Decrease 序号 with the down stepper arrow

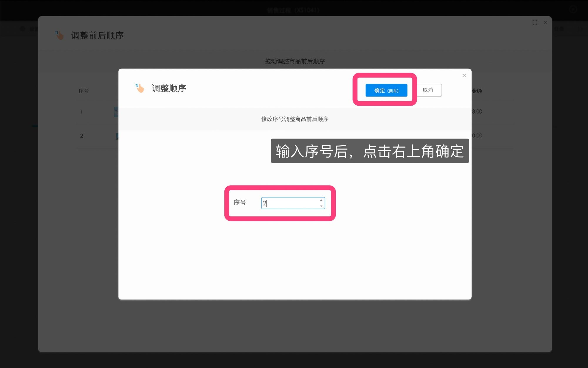(x=321, y=206)
